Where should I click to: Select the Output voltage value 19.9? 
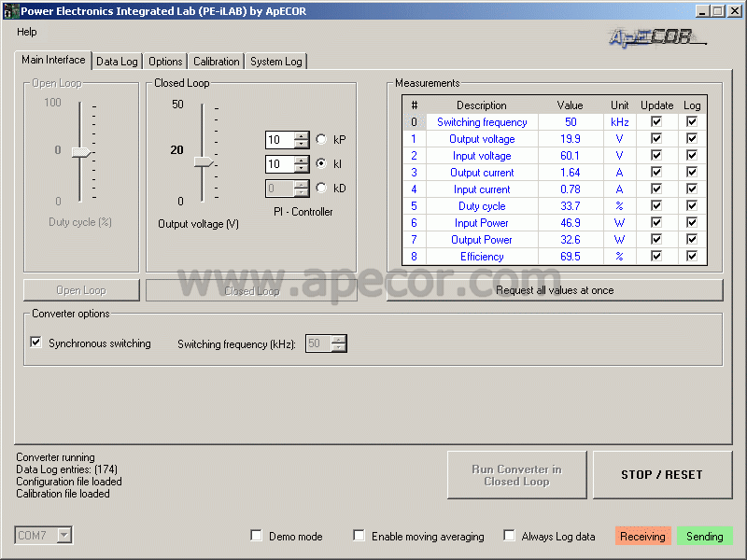[x=571, y=138]
